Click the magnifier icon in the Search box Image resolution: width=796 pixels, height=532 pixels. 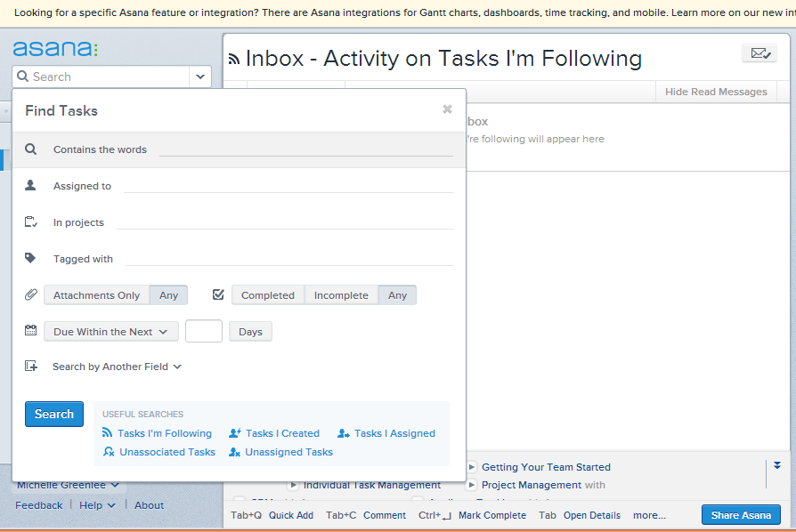[23, 77]
